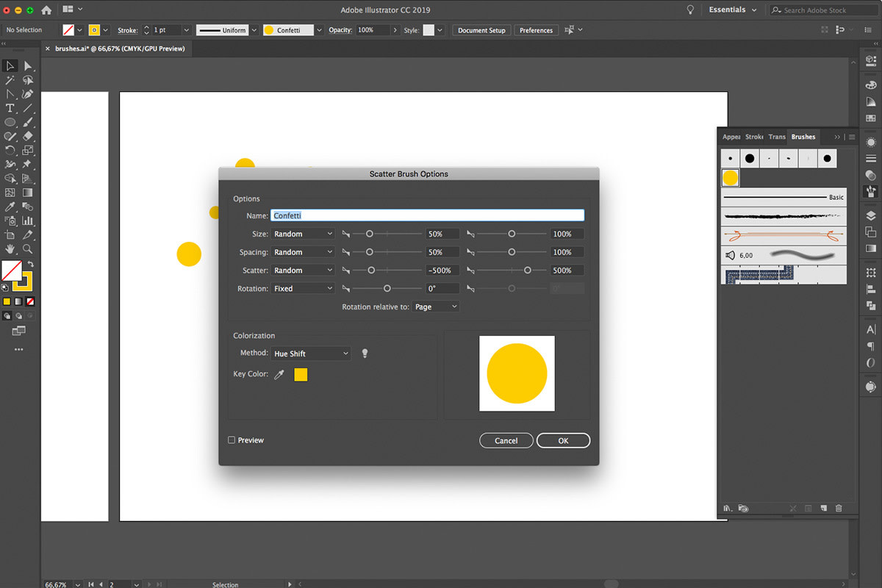This screenshot has height=588, width=882.
Task: Open the Confetti brush definition dropdown
Action: (319, 30)
